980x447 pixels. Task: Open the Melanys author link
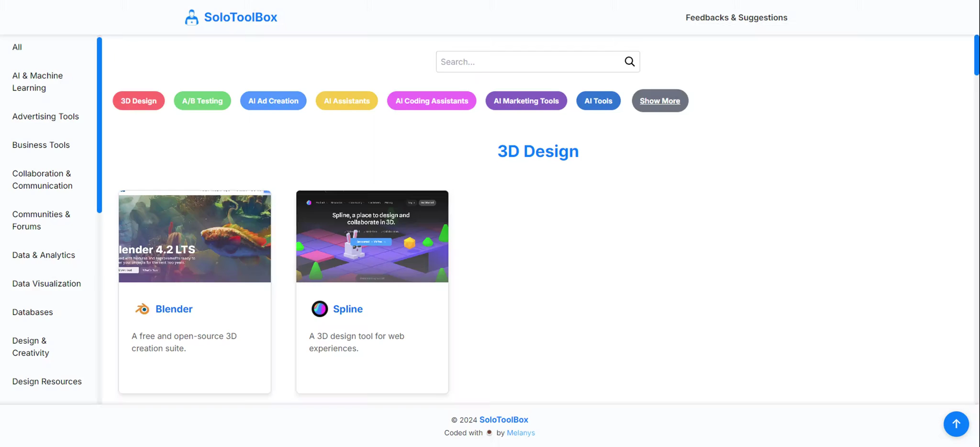pyautogui.click(x=521, y=433)
